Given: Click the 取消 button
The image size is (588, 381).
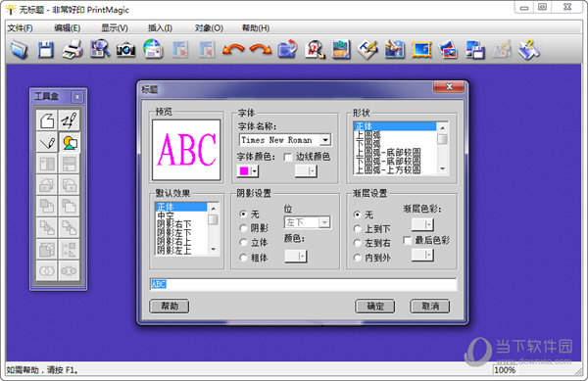Looking at the screenshot, I should [x=430, y=307].
